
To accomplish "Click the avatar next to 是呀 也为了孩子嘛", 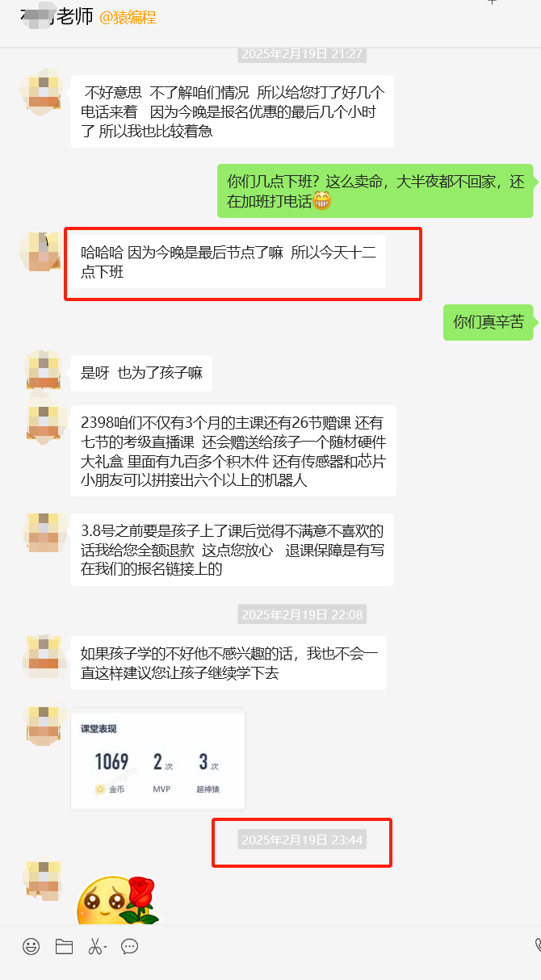I will tap(44, 373).
